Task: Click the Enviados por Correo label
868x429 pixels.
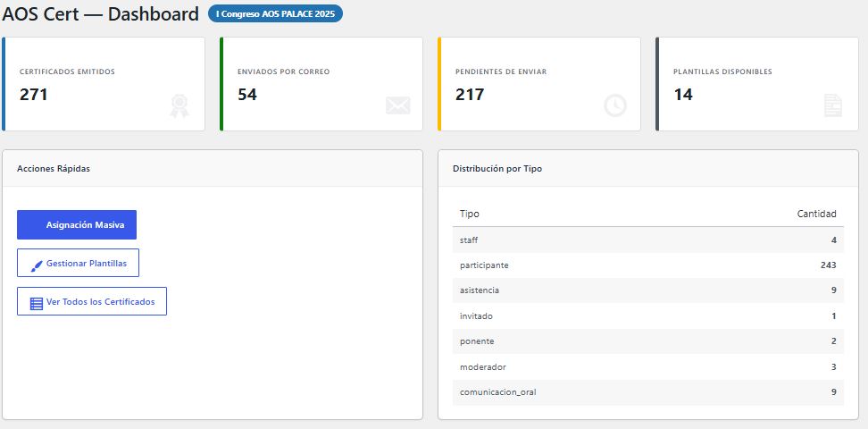Action: [283, 71]
